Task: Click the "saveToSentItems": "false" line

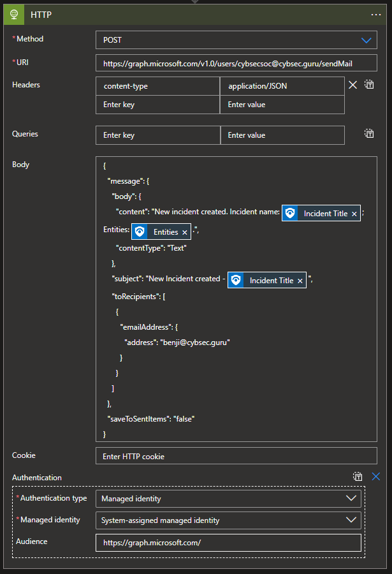Action: [x=151, y=419]
